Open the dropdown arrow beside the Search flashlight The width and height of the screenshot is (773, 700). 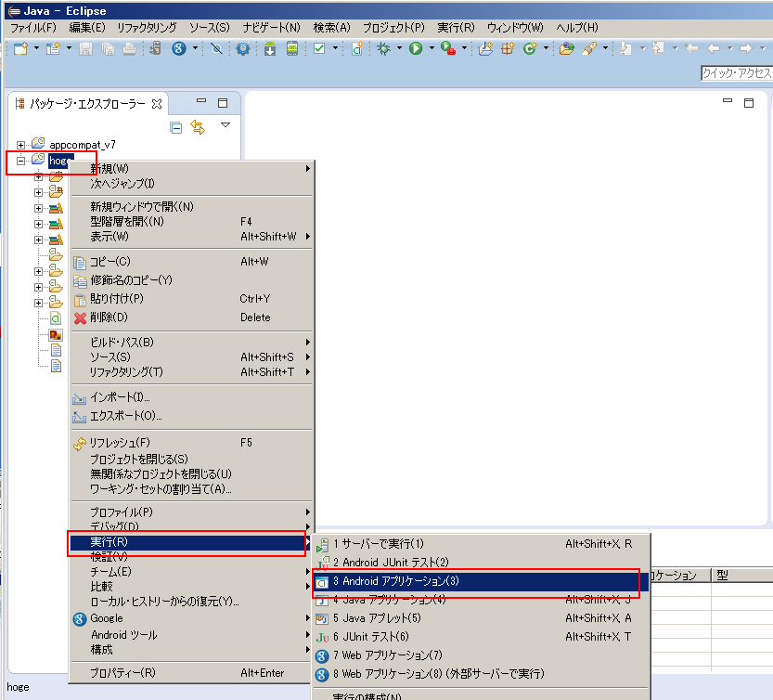pos(605,48)
